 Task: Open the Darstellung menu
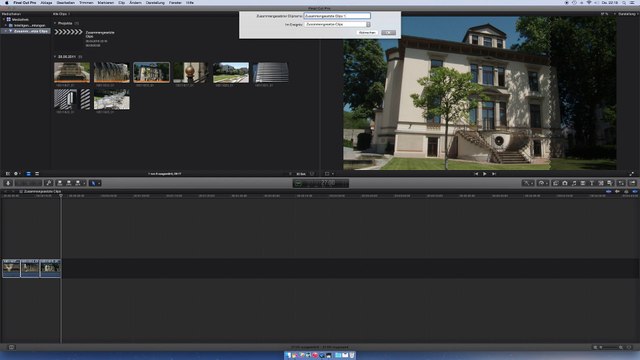(155, 3)
